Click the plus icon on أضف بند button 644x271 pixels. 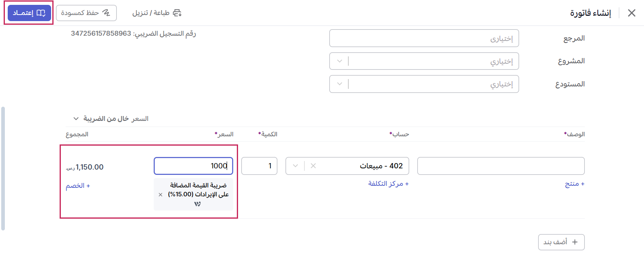point(575,242)
